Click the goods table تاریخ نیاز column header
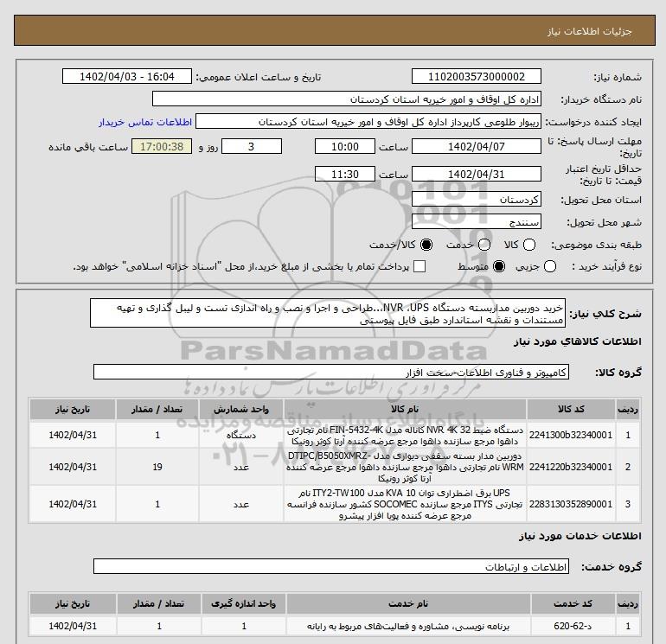 73,409
